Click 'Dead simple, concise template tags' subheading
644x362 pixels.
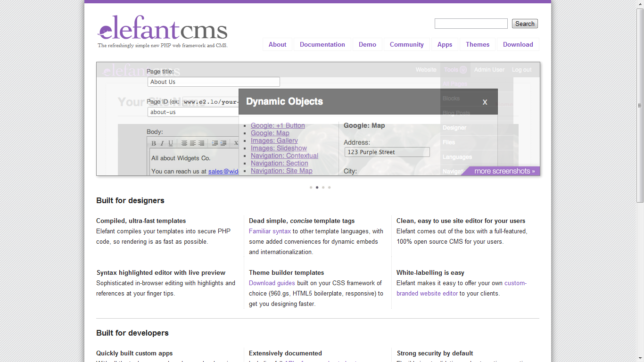[302, 221]
